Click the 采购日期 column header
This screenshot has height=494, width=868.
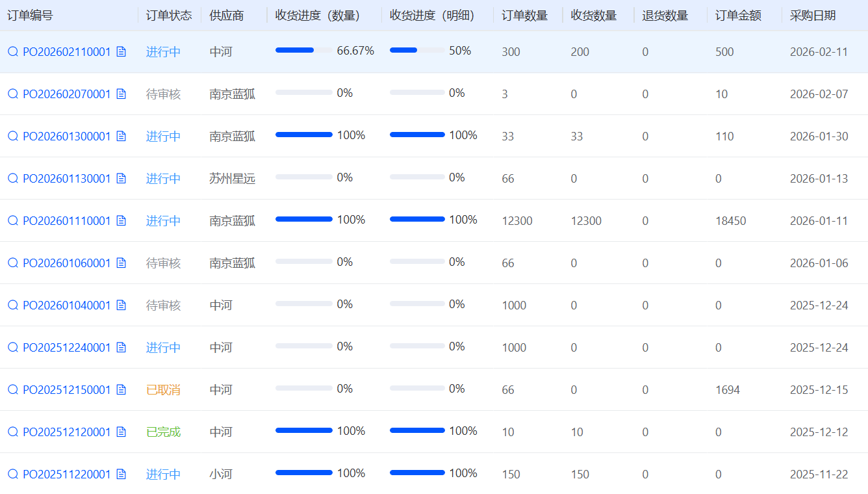click(813, 16)
